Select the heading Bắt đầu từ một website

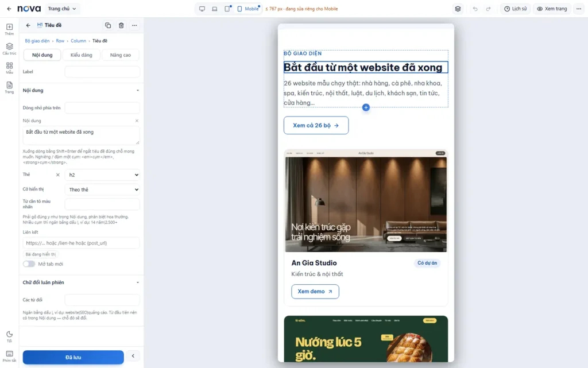pos(366,67)
